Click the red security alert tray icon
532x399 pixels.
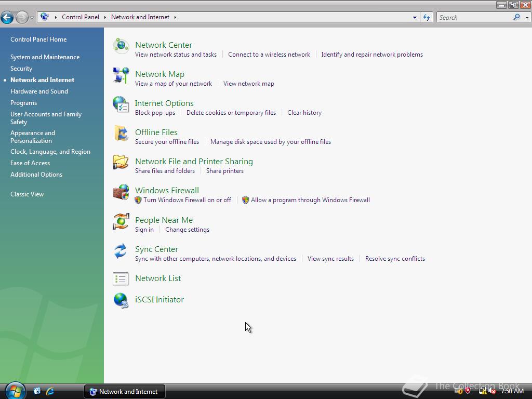pos(468,391)
